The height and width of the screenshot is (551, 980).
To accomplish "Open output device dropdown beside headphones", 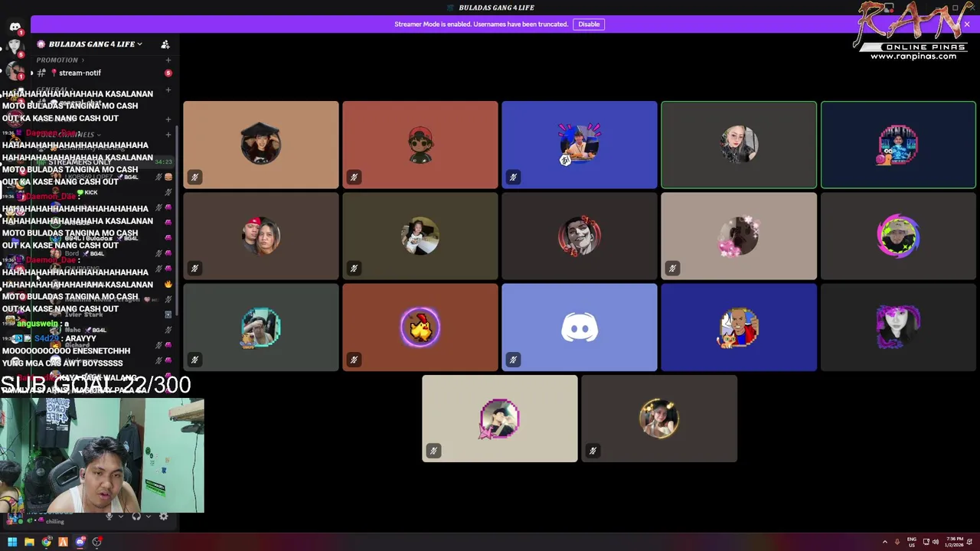I will click(149, 516).
